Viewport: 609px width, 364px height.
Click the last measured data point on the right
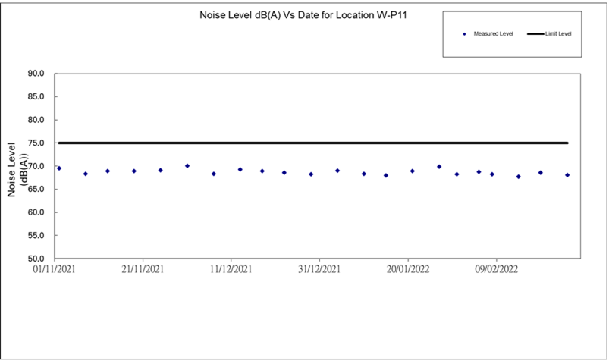(567, 175)
